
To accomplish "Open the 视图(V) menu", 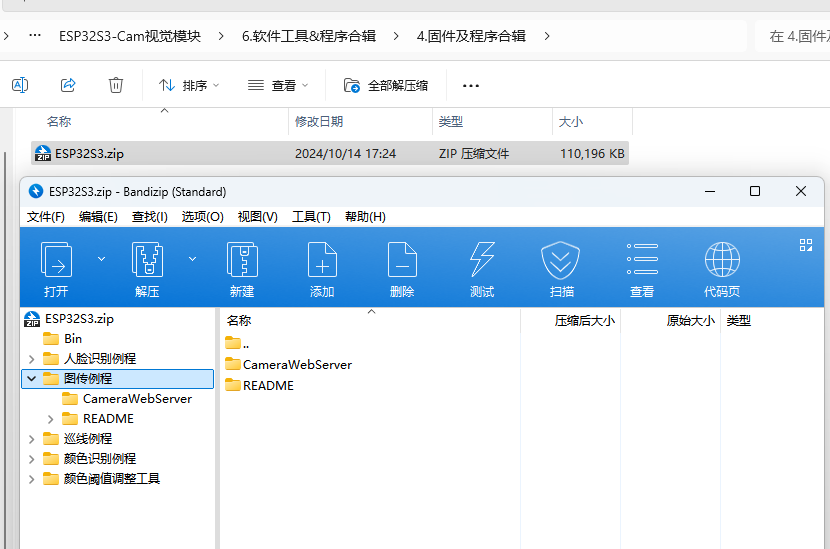I will [257, 217].
